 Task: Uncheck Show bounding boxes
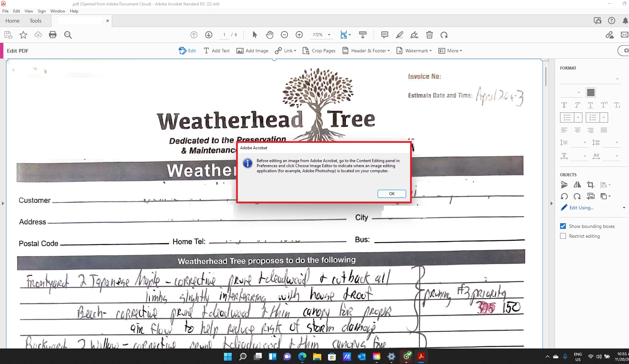(x=563, y=226)
